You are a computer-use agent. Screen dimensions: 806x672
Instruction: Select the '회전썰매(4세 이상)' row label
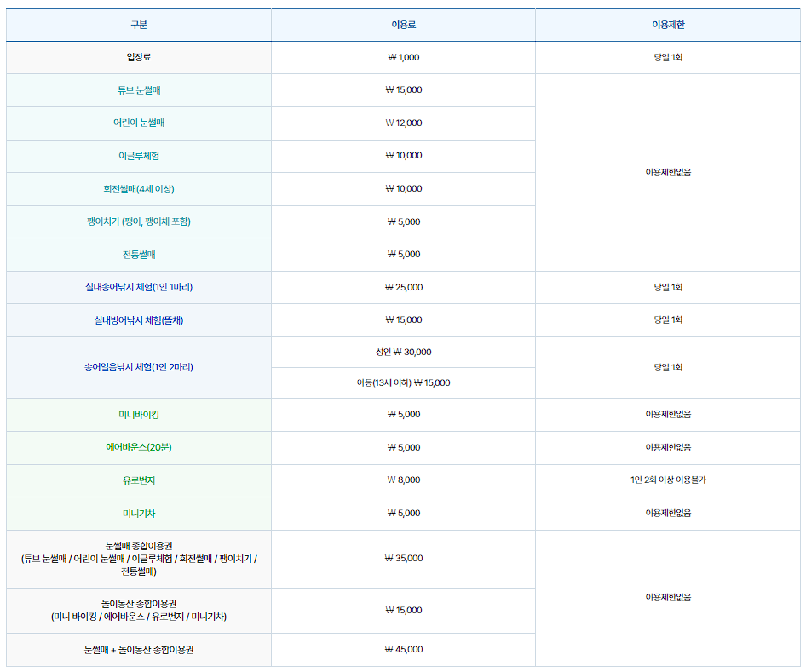click(x=139, y=188)
